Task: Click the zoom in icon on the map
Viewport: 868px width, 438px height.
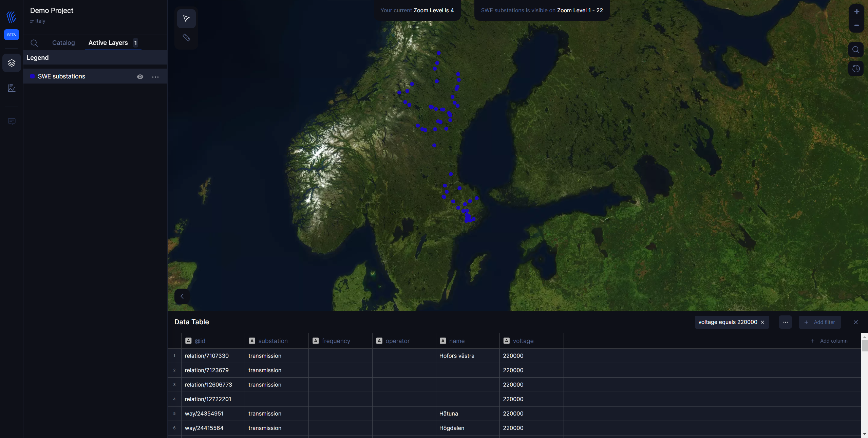Action: [856, 10]
